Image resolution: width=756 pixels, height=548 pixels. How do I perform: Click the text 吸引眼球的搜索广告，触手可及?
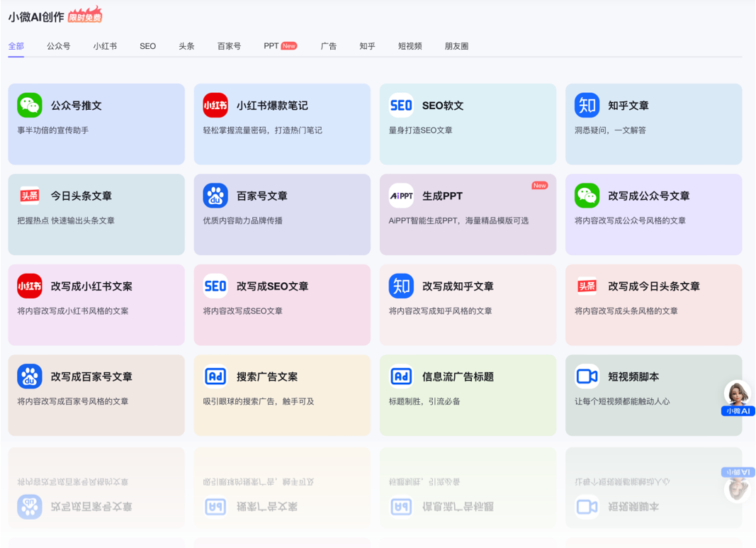(x=259, y=401)
